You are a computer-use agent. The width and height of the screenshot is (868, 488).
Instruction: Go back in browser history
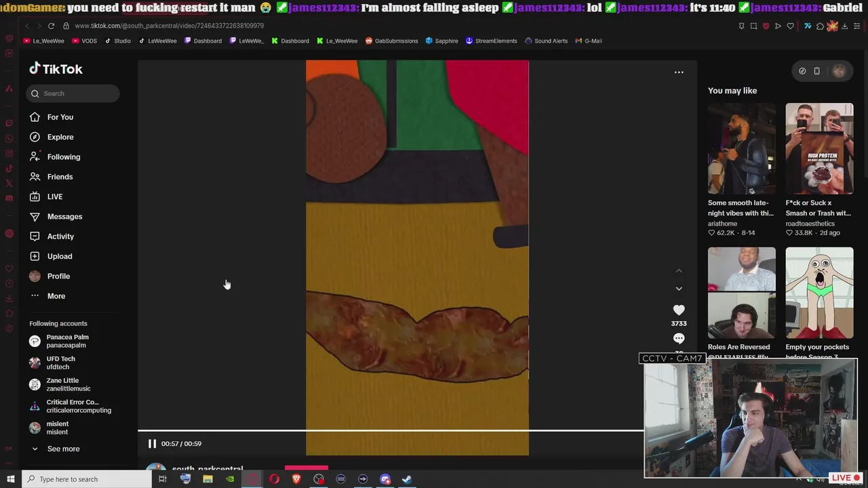pos(27,26)
